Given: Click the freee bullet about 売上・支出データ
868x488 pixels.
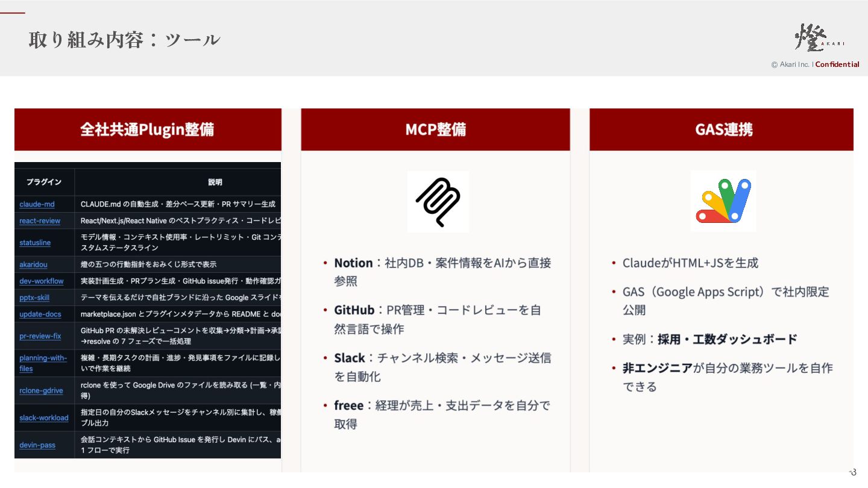Looking at the screenshot, I should click(442, 414).
